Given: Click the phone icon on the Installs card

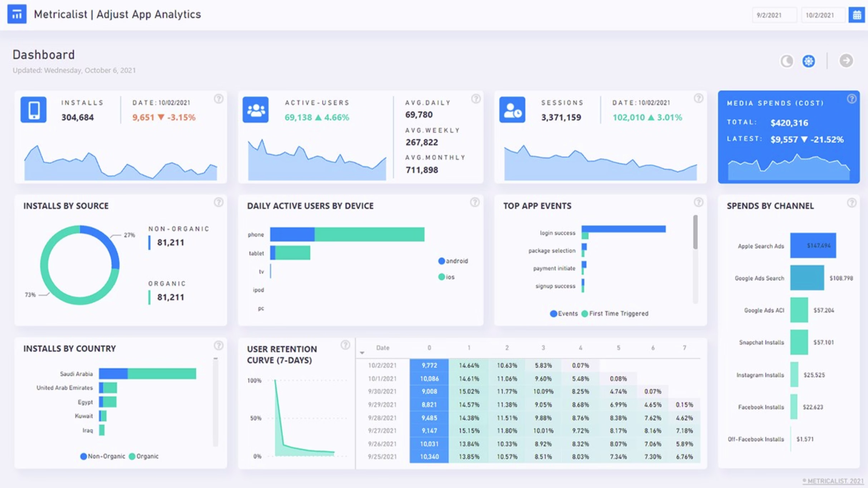Looking at the screenshot, I should 34,110.
